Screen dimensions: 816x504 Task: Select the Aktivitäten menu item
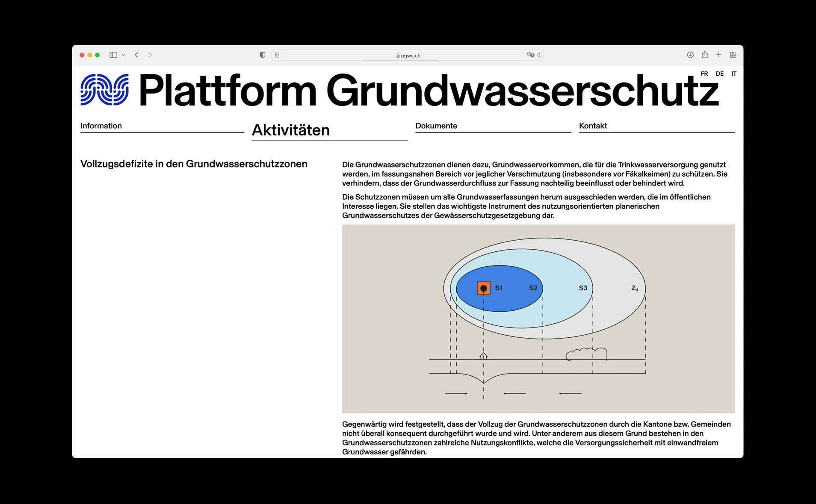tap(329, 131)
